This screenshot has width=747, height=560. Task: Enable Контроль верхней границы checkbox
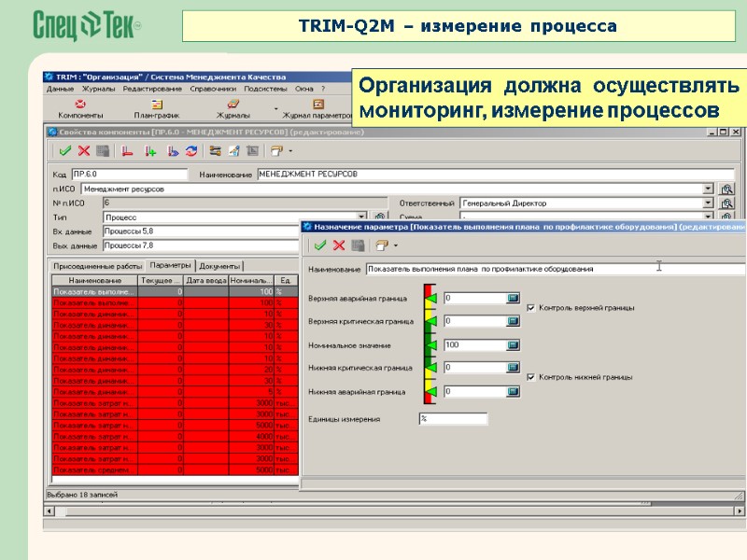tap(529, 308)
